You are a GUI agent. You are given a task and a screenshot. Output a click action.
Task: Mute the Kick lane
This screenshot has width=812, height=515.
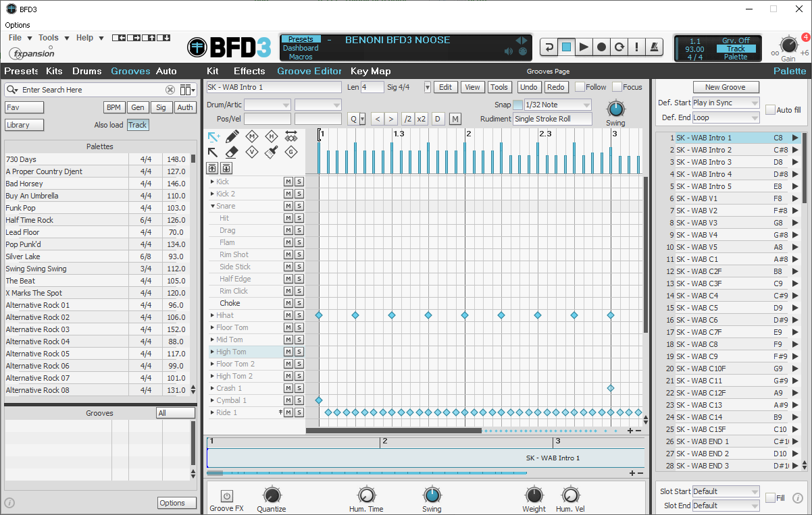288,182
